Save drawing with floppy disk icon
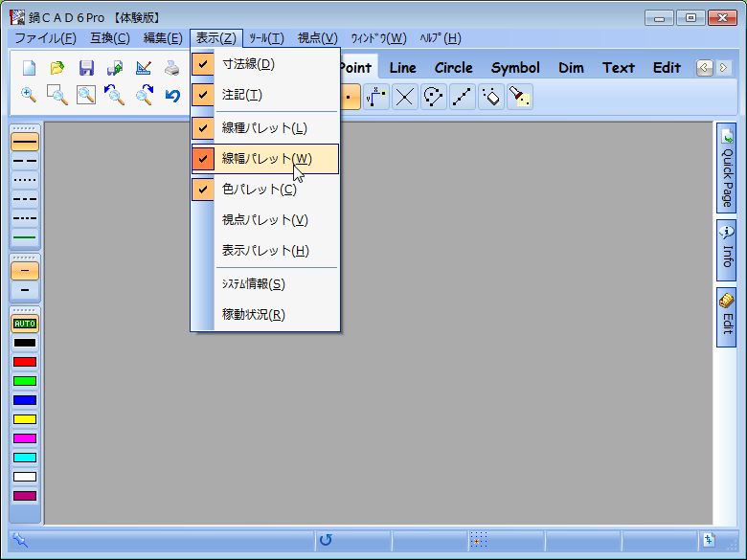This screenshot has height=560, width=747. click(86, 68)
